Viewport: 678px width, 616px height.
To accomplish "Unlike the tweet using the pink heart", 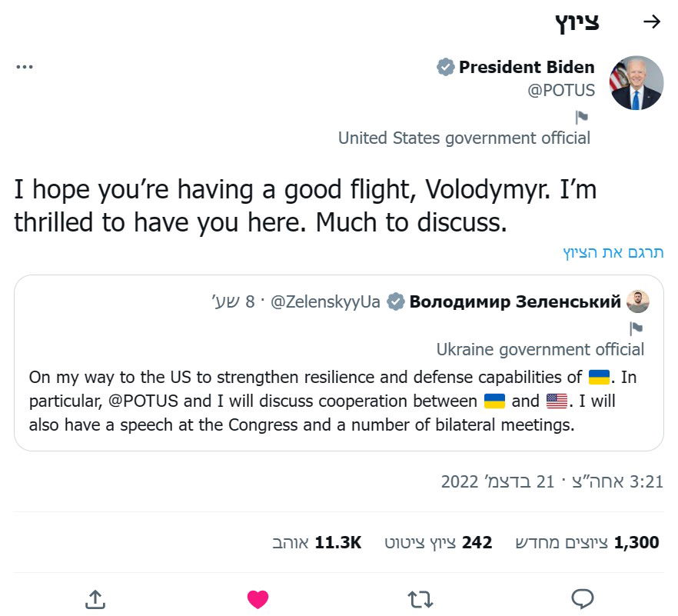I will point(258,596).
